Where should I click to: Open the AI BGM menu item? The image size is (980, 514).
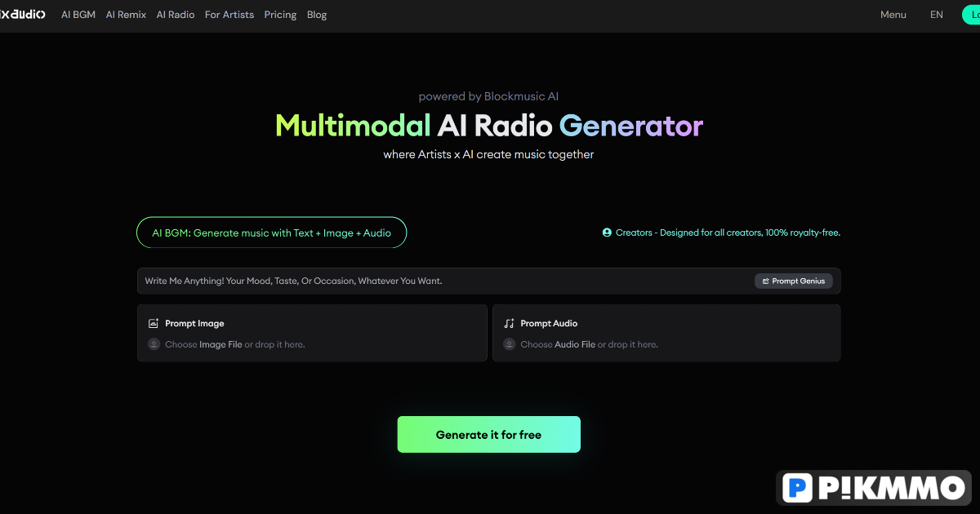(x=78, y=15)
